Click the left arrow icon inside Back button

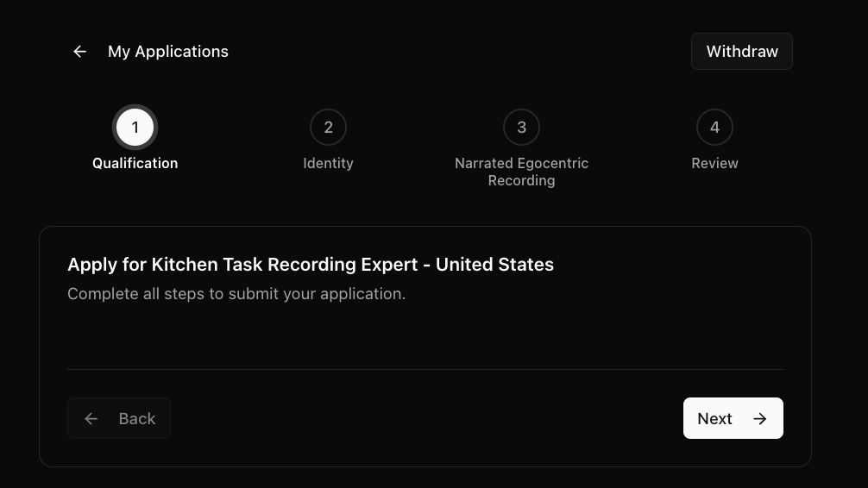(91, 419)
